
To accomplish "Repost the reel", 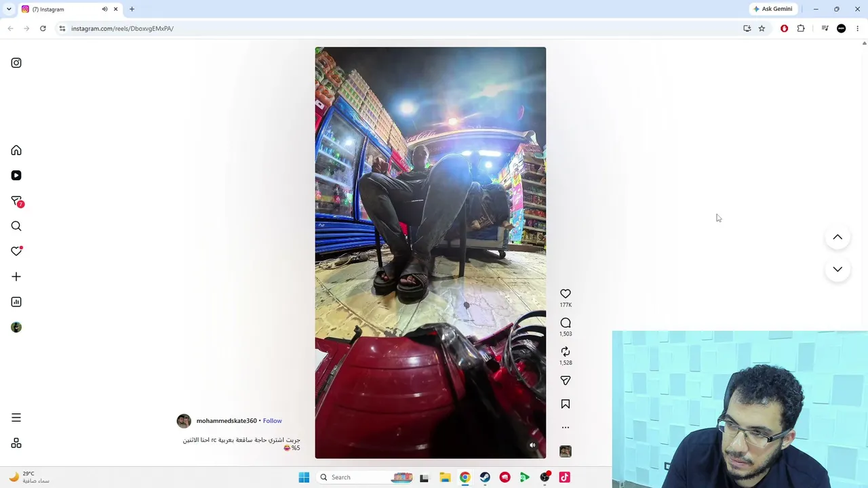I will coord(566,352).
